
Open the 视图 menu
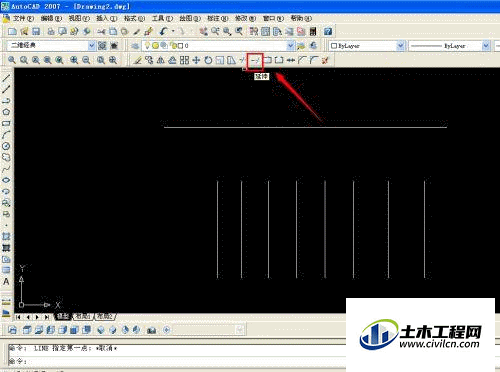coord(79,18)
